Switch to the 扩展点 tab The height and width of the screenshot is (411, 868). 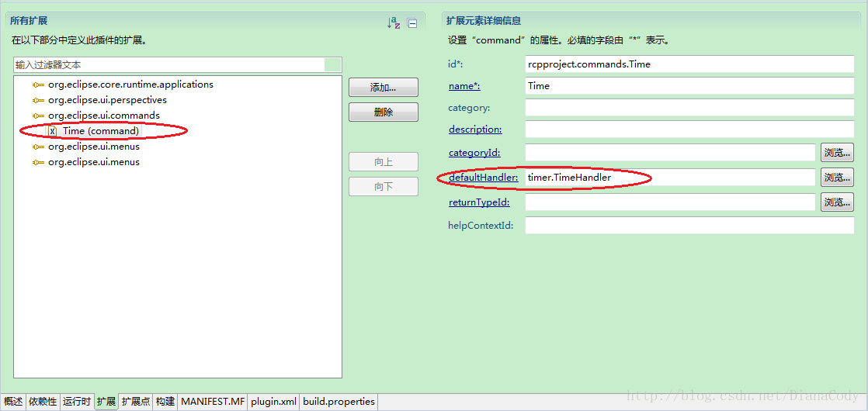coord(136,402)
